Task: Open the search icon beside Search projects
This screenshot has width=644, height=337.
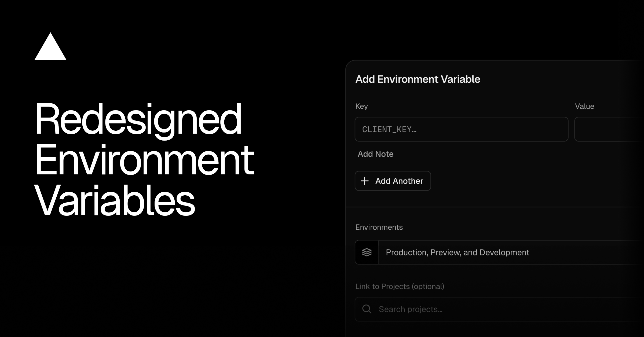Action: pyautogui.click(x=367, y=309)
